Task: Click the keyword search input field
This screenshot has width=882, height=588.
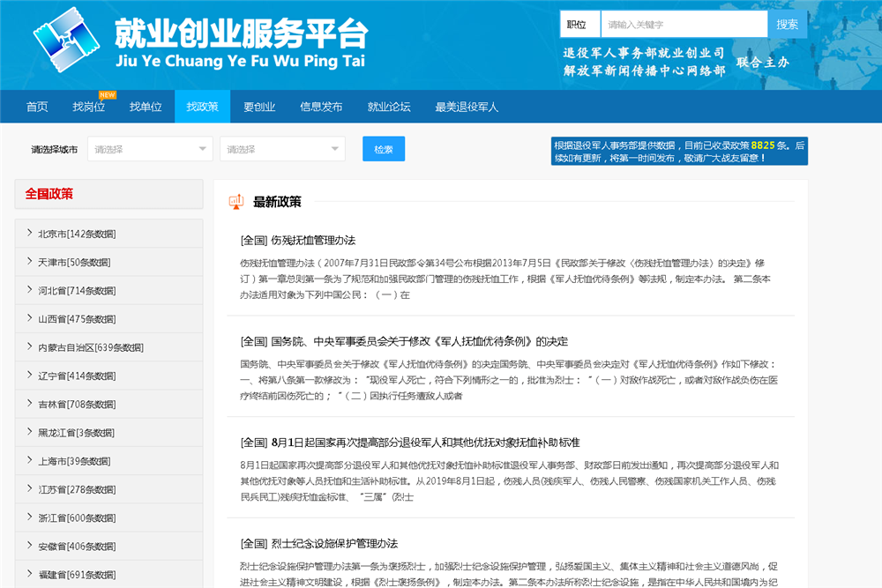Action: 684,25
